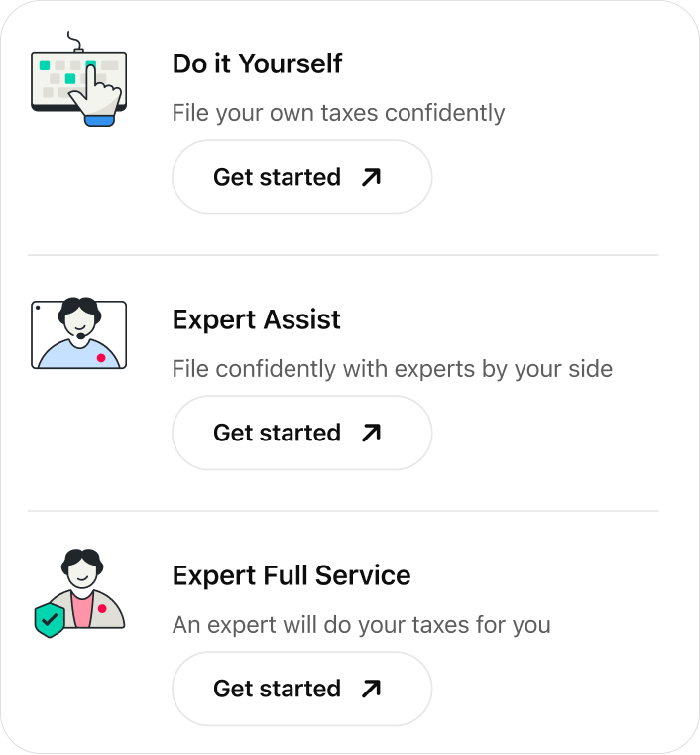The image size is (700, 755).
Task: Select the "Do it Yourself" heading
Action: [x=257, y=63]
